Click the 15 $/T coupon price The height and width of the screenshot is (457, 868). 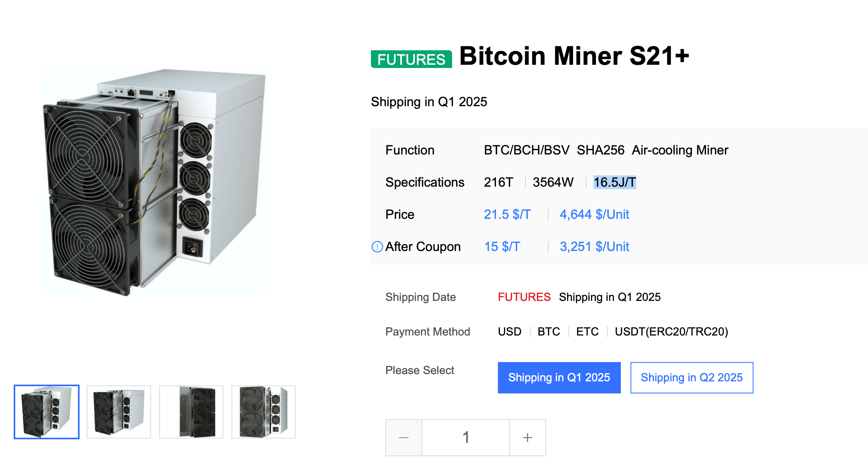tap(502, 247)
